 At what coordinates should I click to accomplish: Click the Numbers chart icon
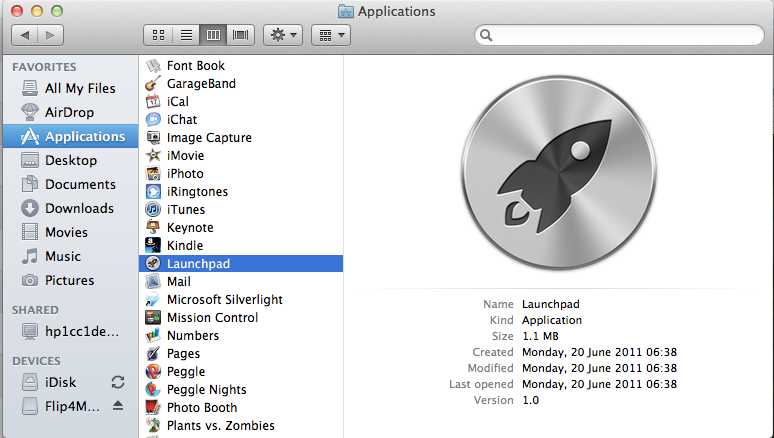(154, 335)
